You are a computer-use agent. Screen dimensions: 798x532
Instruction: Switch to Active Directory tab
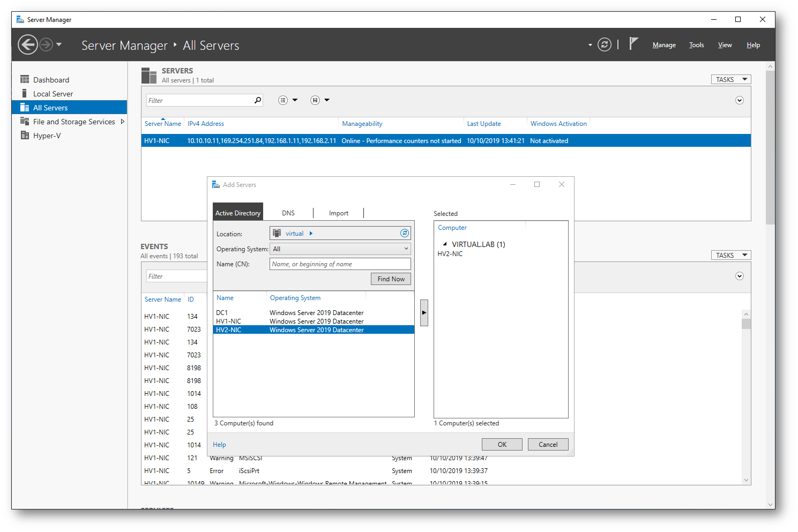[x=238, y=213]
